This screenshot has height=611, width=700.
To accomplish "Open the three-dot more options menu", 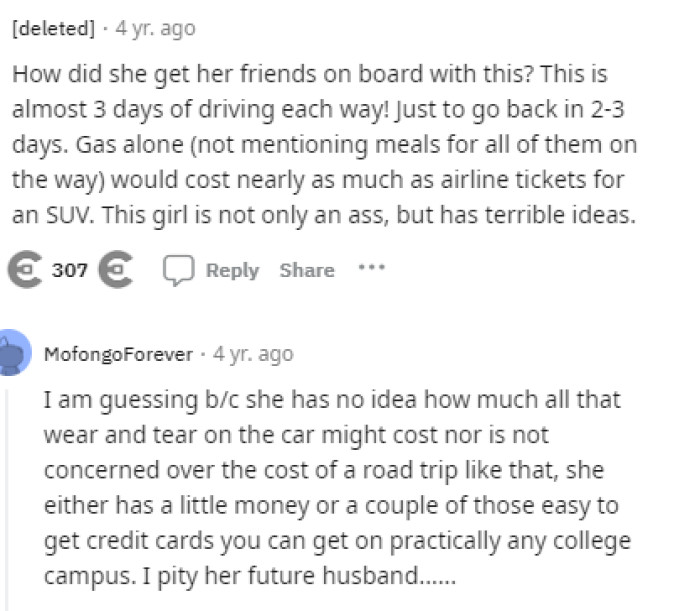I will (373, 270).
